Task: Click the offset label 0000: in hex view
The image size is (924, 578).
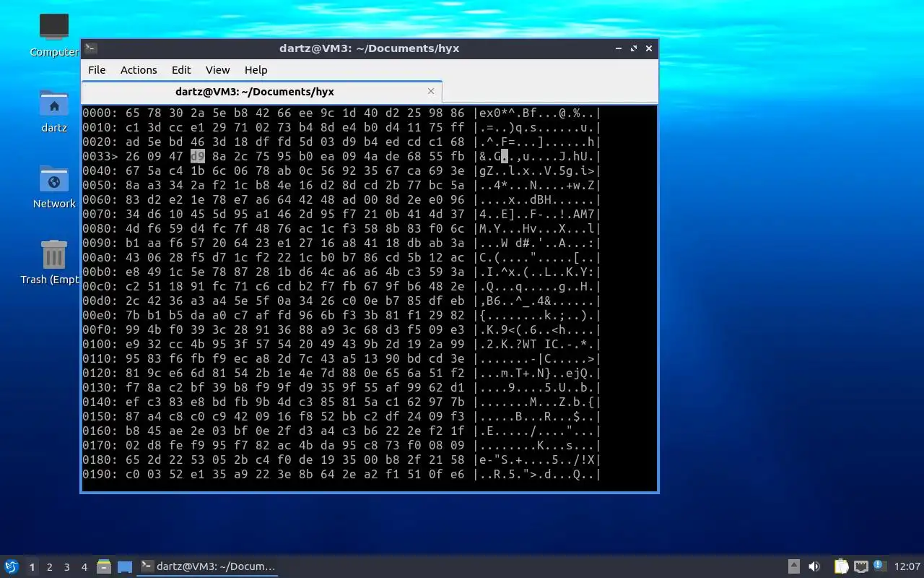Action: click(x=100, y=113)
